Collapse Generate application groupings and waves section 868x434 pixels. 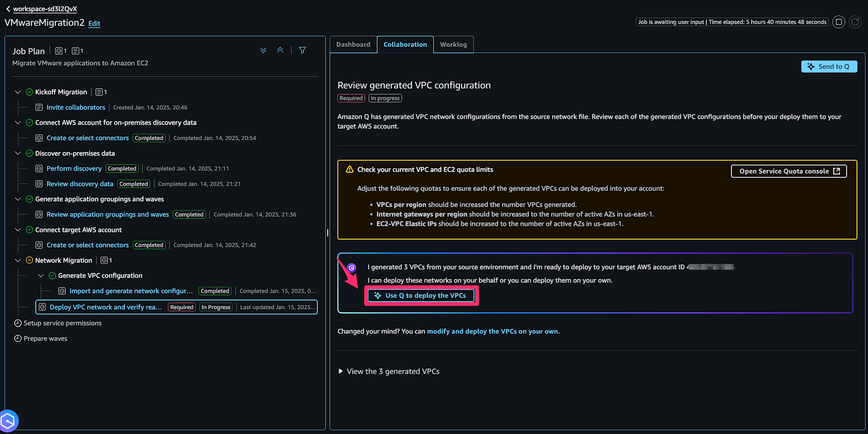[x=18, y=199]
